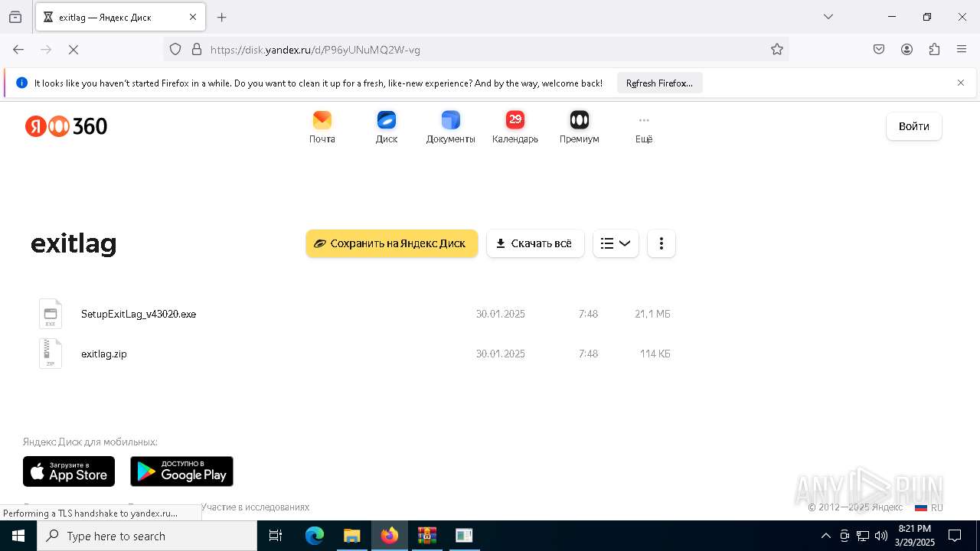This screenshot has width=980, height=551.
Task: Select file exitlag.zip
Action: (x=104, y=354)
